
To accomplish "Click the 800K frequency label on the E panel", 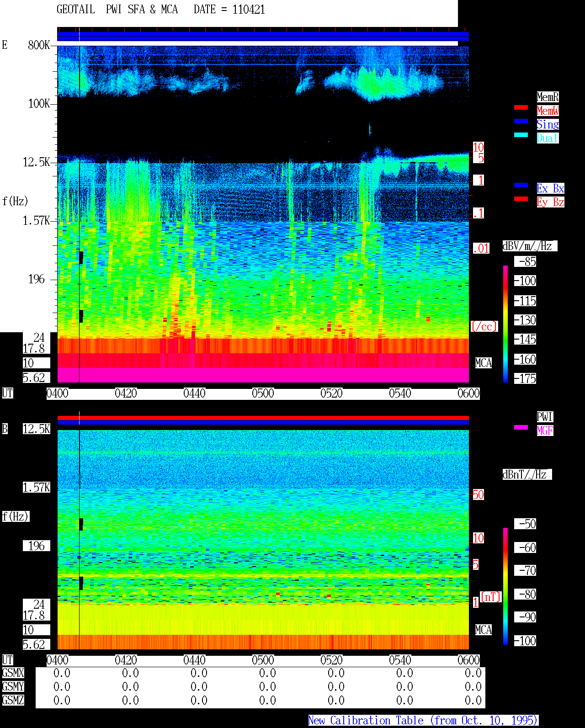I will [39, 45].
